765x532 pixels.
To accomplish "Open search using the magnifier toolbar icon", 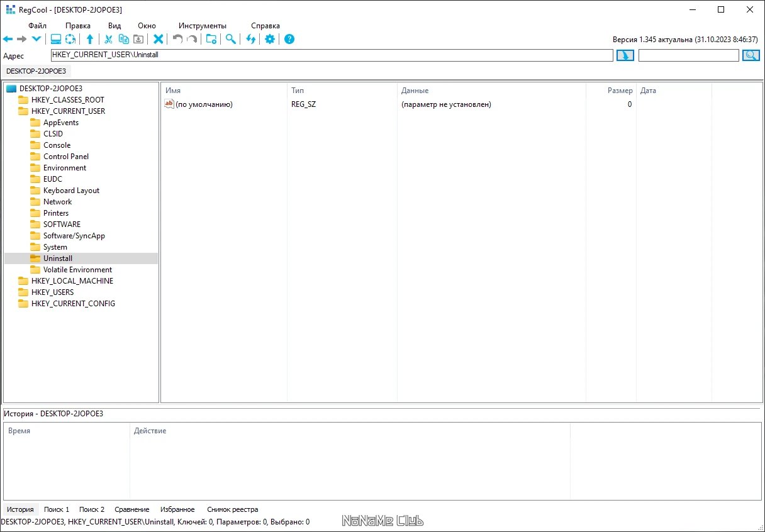I will pyautogui.click(x=230, y=39).
